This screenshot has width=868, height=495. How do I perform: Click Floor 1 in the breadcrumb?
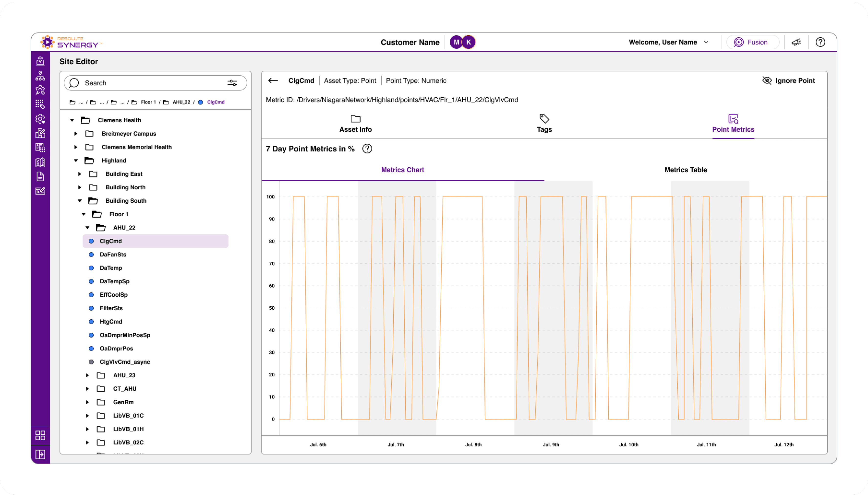148,102
